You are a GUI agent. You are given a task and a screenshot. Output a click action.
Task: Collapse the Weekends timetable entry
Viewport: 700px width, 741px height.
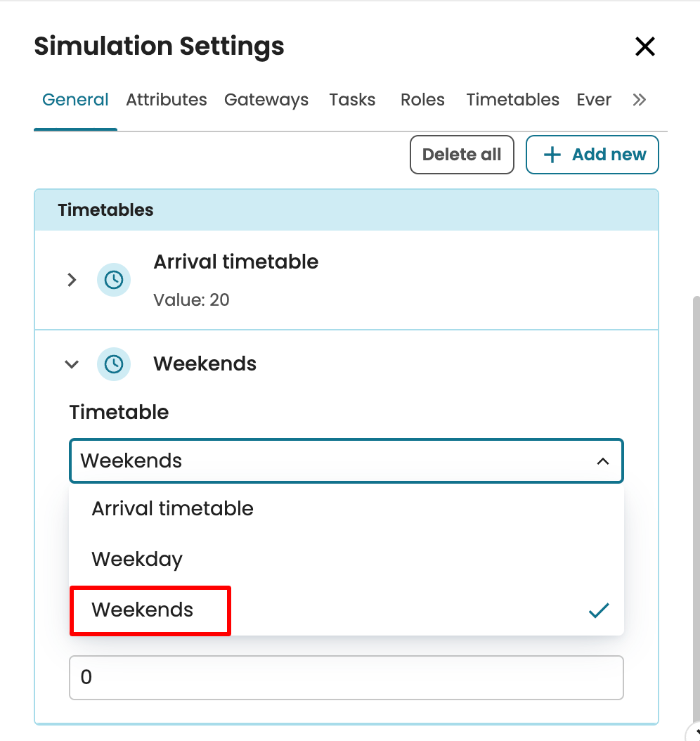pyautogui.click(x=72, y=364)
